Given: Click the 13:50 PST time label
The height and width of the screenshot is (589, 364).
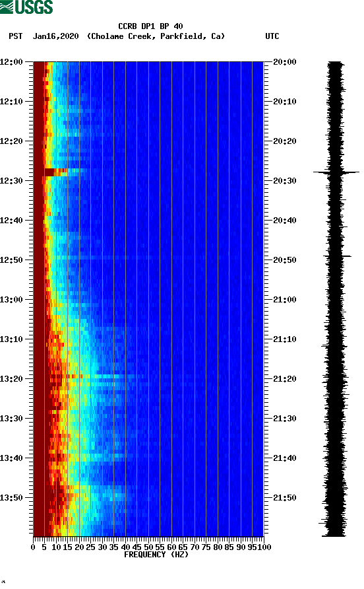Looking at the screenshot, I should (12, 498).
